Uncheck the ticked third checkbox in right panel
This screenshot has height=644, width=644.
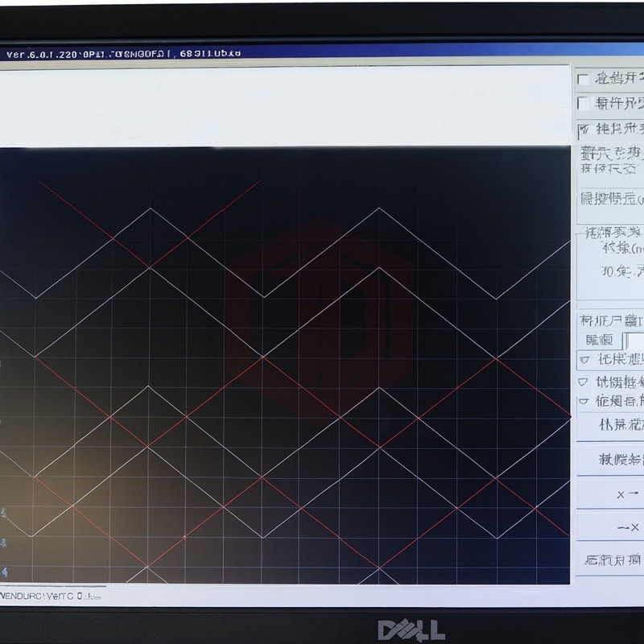[583, 129]
